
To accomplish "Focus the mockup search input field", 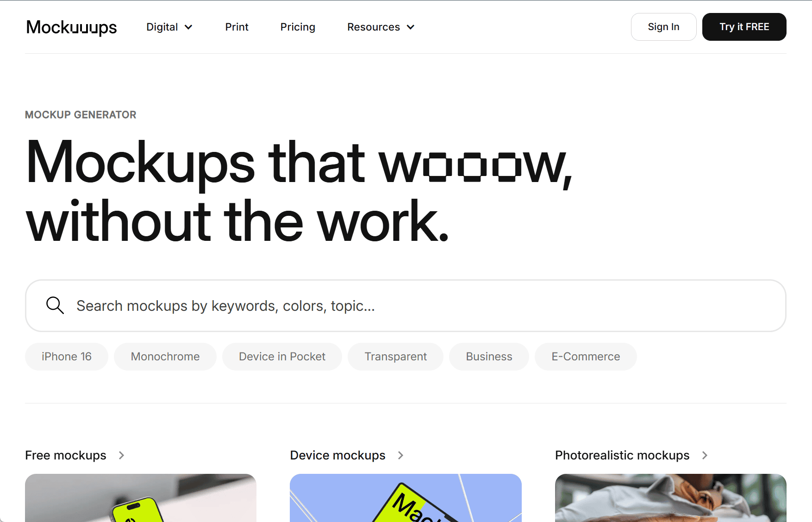I will (x=417, y=306).
